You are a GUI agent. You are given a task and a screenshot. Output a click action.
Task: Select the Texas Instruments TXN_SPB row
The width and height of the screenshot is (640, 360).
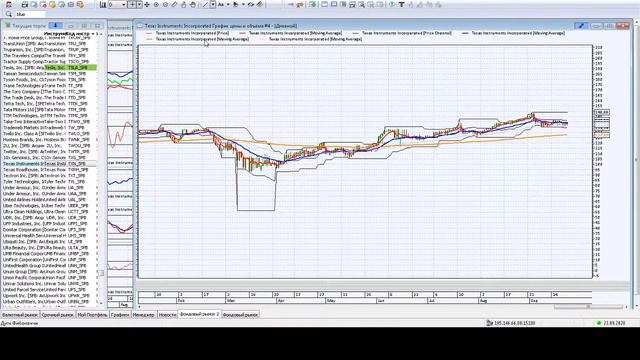pyautogui.click(x=49, y=163)
